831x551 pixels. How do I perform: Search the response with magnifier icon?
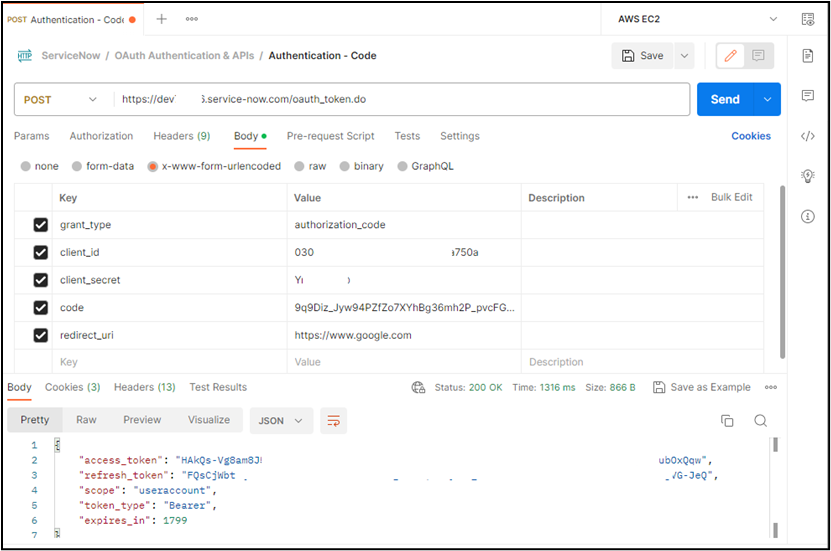click(x=760, y=421)
